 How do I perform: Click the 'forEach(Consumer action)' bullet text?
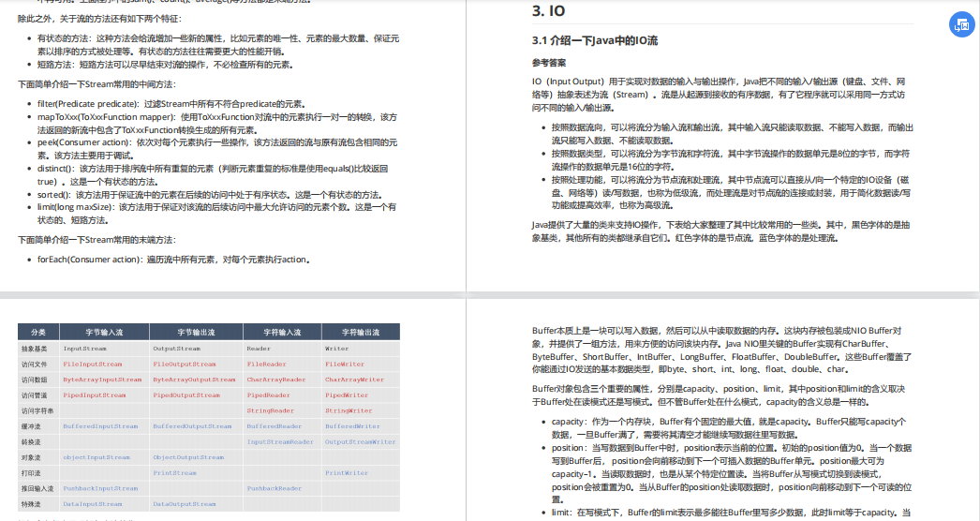pyautogui.click(x=89, y=260)
